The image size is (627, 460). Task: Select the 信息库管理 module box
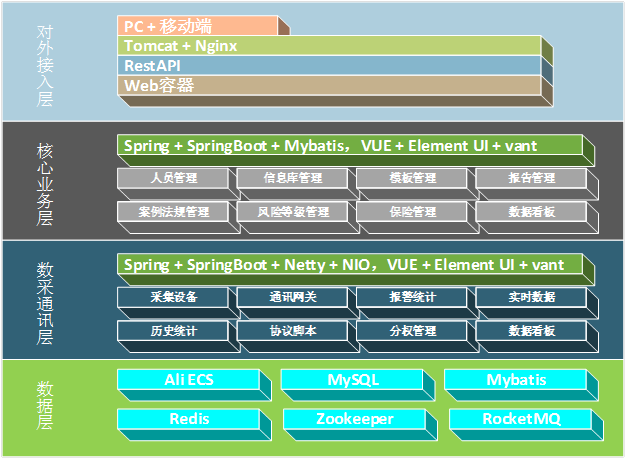tap(292, 179)
